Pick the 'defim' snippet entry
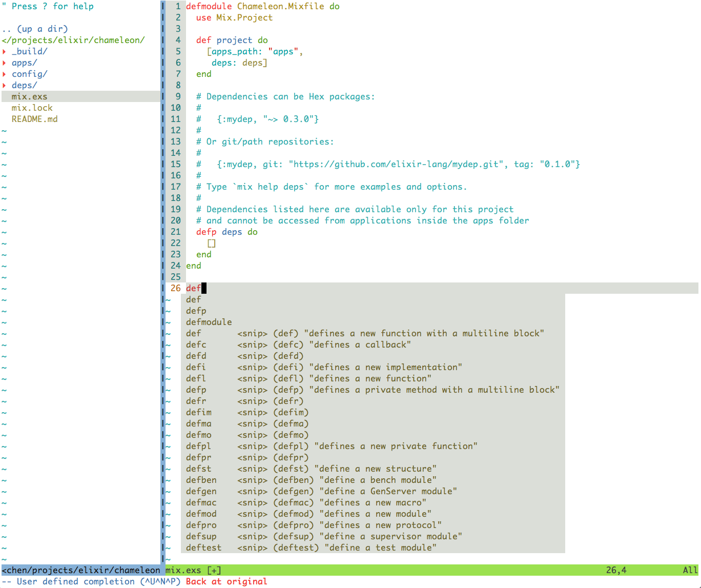 [x=373, y=412]
